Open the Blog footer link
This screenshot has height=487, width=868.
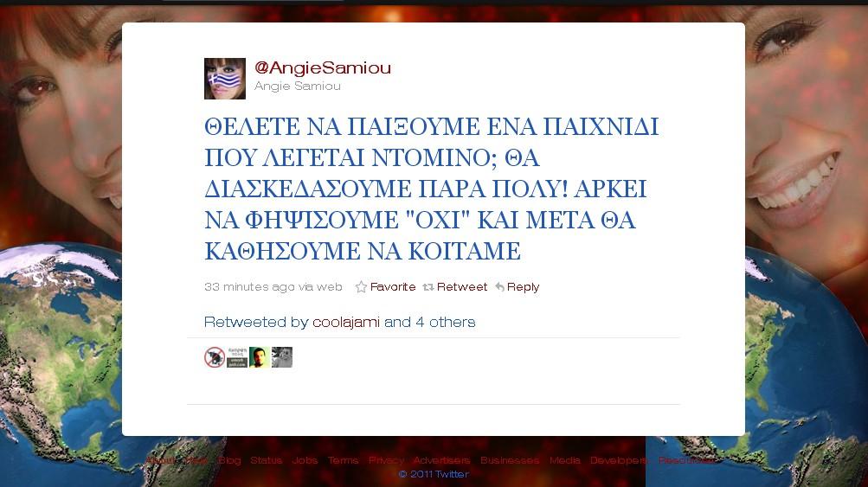click(229, 460)
